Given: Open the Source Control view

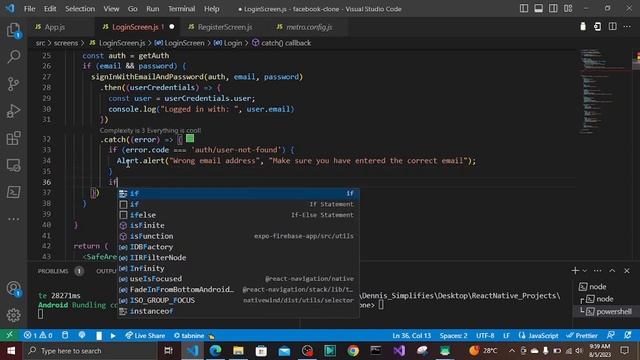Looking at the screenshot, I should 13,84.
